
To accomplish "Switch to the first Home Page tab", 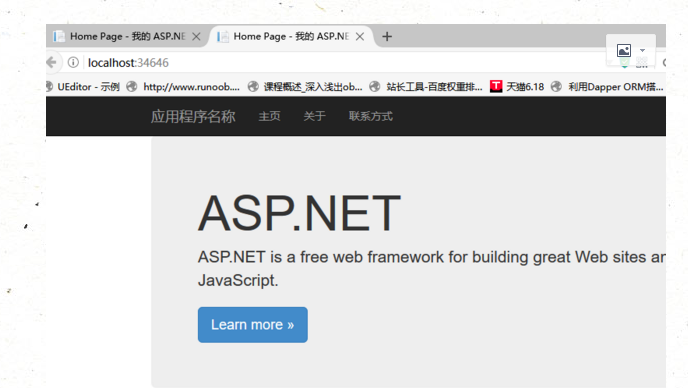I will point(126,36).
